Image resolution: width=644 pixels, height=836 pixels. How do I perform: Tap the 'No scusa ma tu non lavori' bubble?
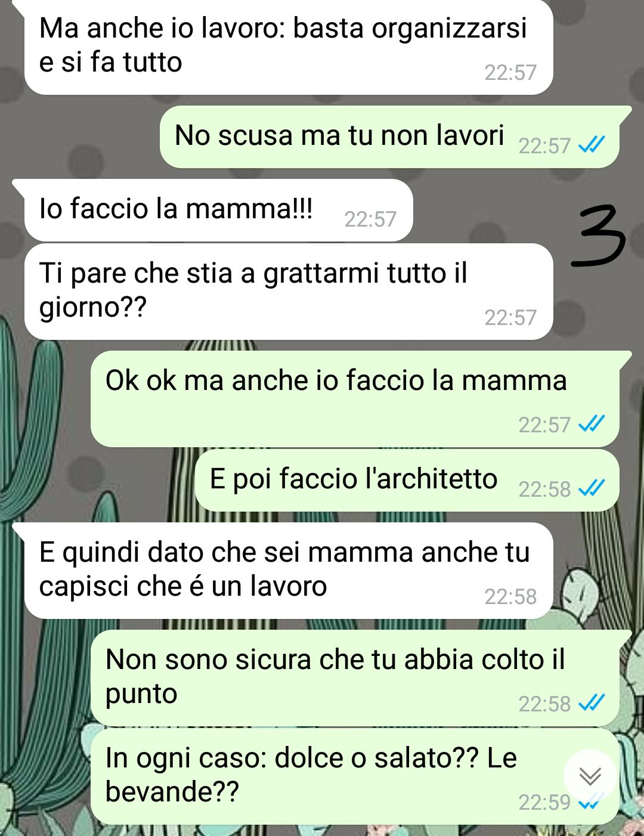point(389,137)
